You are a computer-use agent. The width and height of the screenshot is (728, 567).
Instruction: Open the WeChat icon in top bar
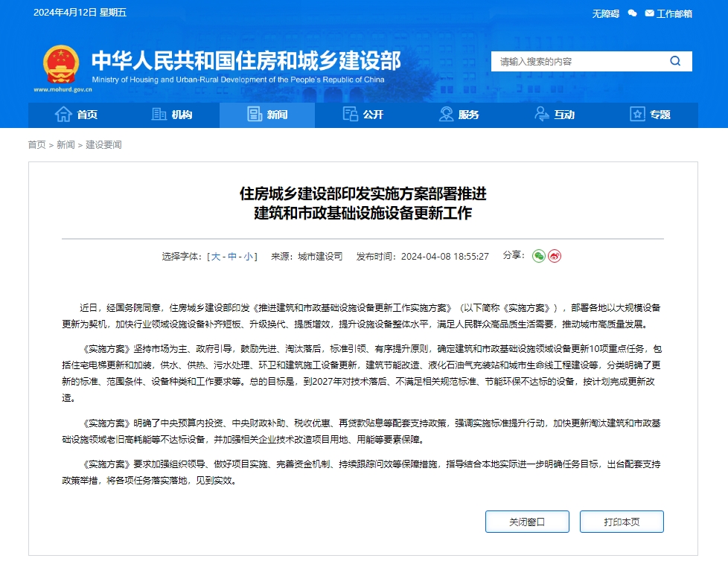tap(633, 13)
